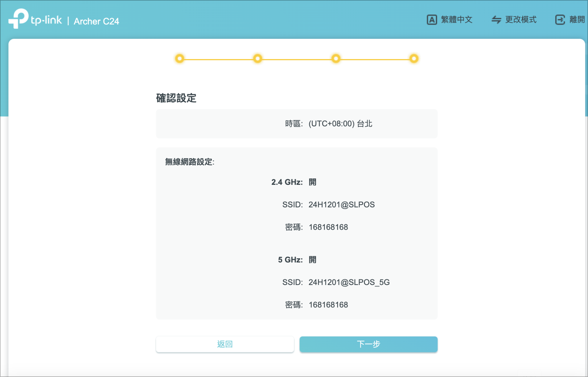
Task: Click the 2.4 GHz SSID 24H1201@SLPOS value
Action: [342, 205]
